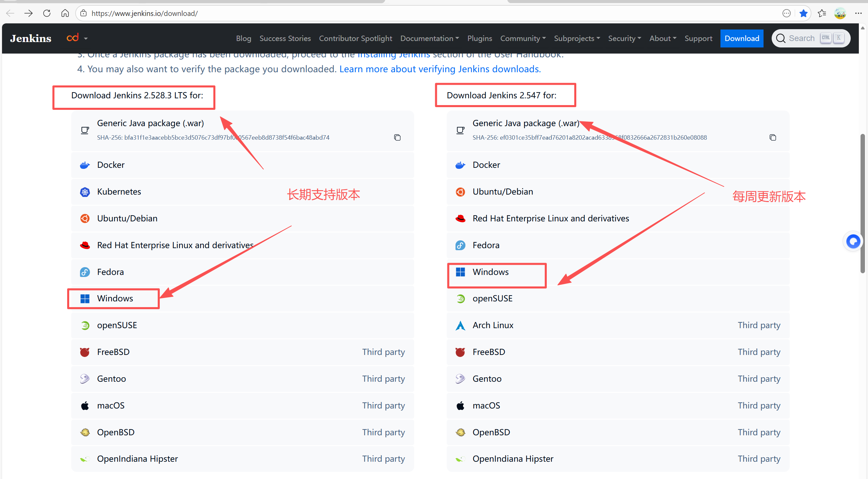Click the Arch Linux logo icon
This screenshot has height=479, width=868.
[x=460, y=325]
